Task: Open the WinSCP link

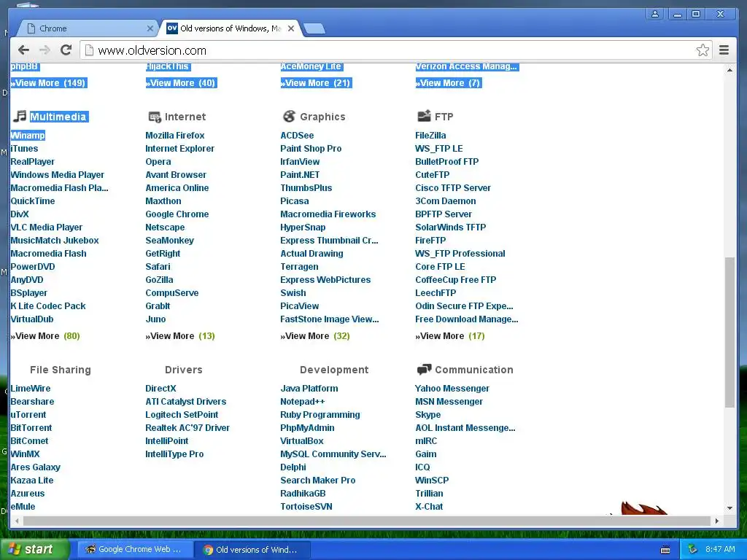Action: [432, 480]
